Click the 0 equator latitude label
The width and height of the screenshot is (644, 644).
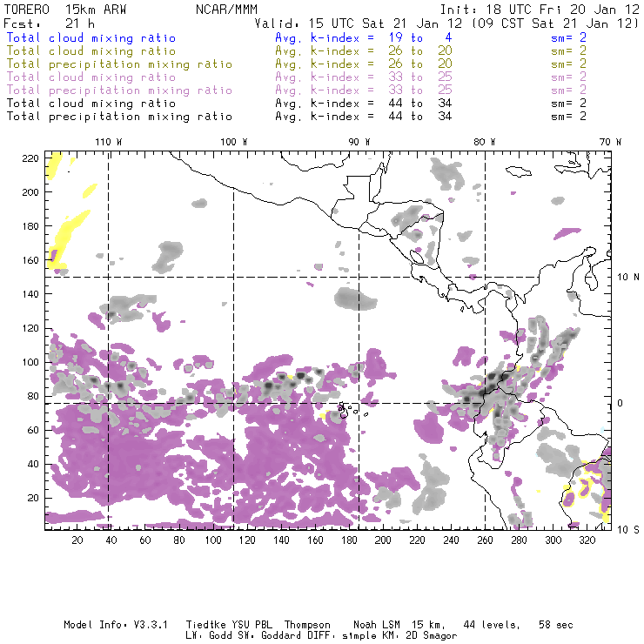621,403
